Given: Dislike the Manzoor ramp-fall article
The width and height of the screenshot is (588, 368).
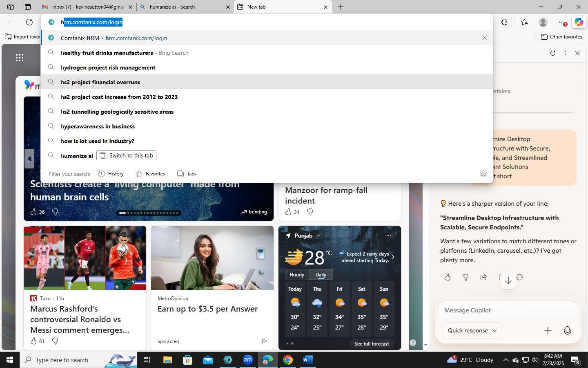Looking at the screenshot, I should 310,212.
